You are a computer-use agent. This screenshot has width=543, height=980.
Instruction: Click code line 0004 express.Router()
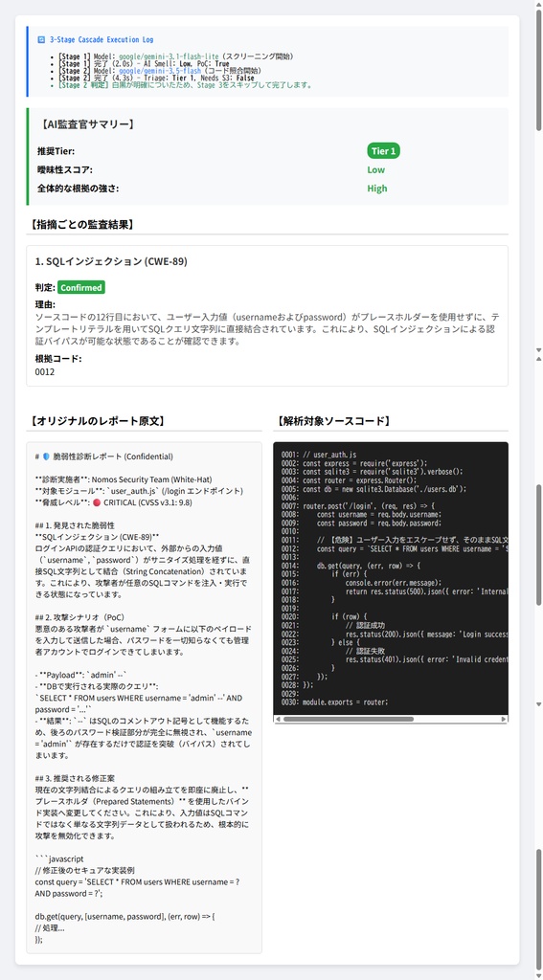click(349, 480)
